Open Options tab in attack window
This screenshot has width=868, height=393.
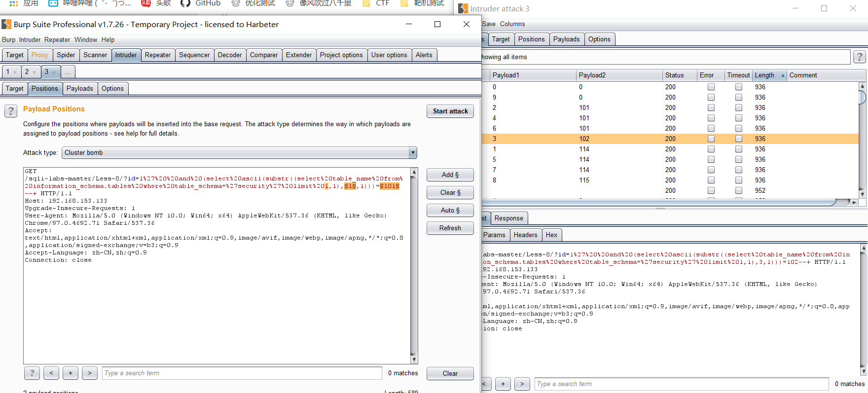(599, 39)
